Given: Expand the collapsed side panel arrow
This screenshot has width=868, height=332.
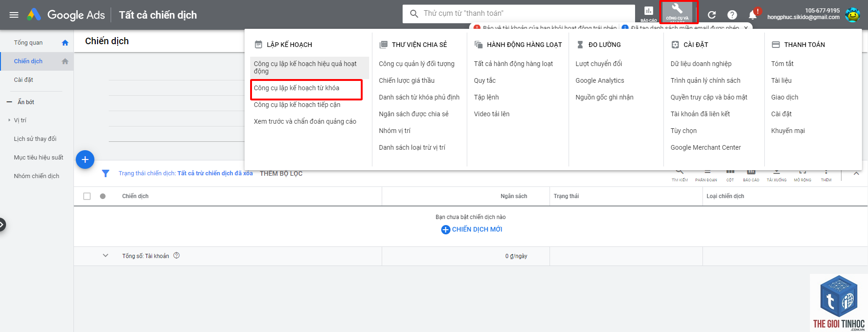Looking at the screenshot, I should tap(2, 225).
